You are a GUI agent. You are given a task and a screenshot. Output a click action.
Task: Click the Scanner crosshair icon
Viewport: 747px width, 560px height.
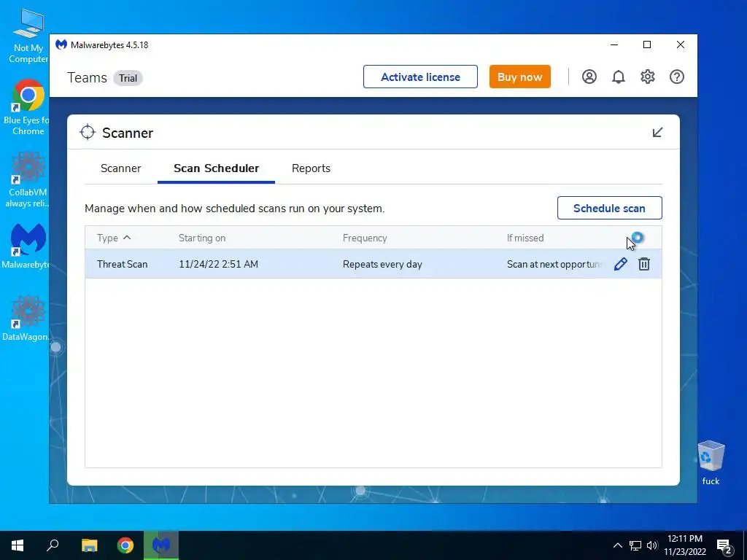(88, 133)
